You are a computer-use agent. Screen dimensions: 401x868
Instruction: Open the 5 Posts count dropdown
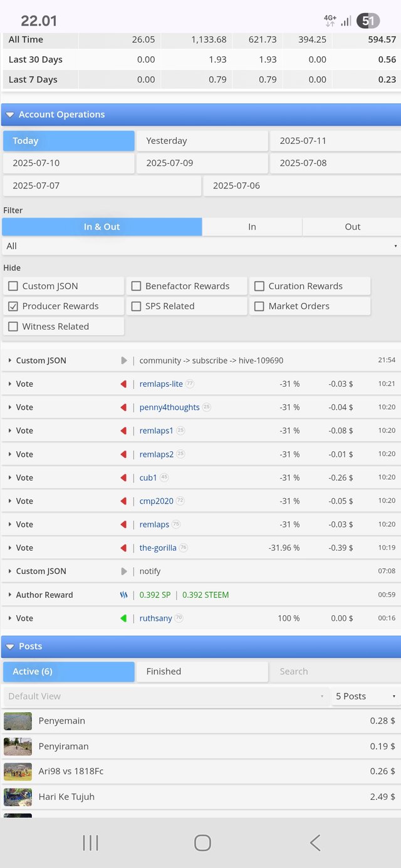click(366, 696)
